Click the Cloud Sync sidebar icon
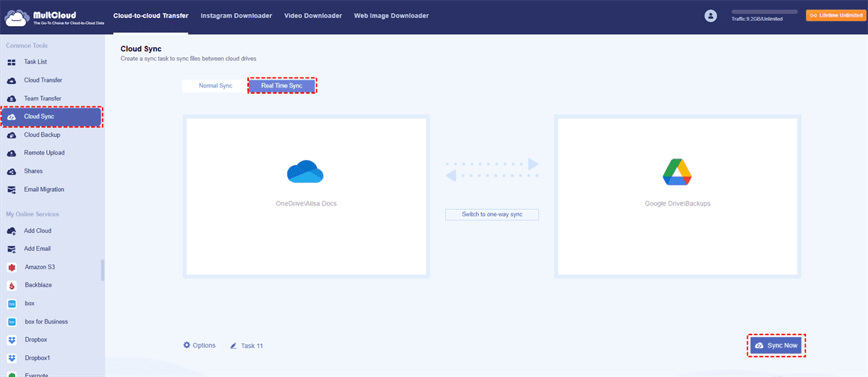Image resolution: width=868 pixels, height=377 pixels. click(12, 117)
